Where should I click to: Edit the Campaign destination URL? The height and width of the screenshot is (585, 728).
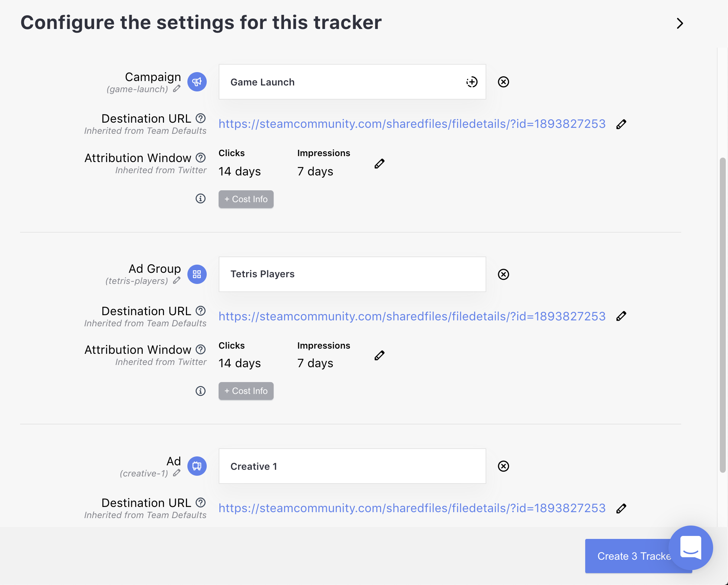coord(621,124)
